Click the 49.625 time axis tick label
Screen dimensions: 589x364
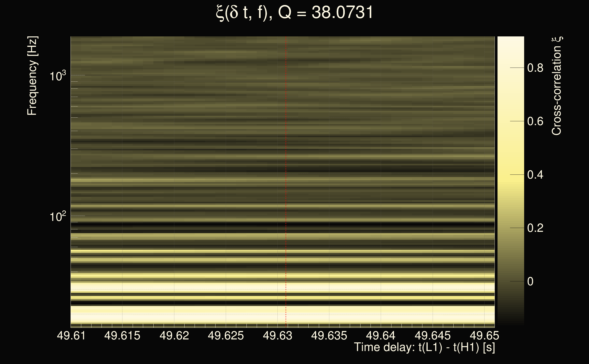pyautogui.click(x=226, y=336)
